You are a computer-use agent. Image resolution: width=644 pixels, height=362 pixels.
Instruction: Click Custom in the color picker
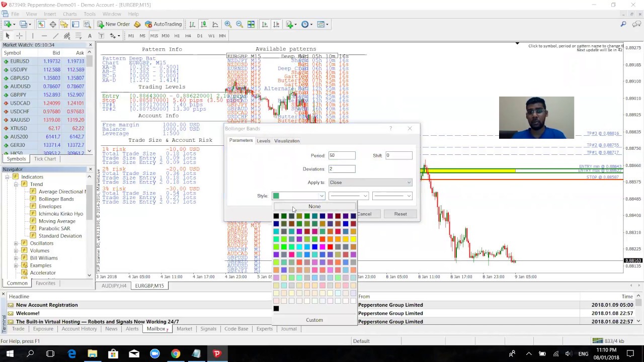click(x=314, y=320)
